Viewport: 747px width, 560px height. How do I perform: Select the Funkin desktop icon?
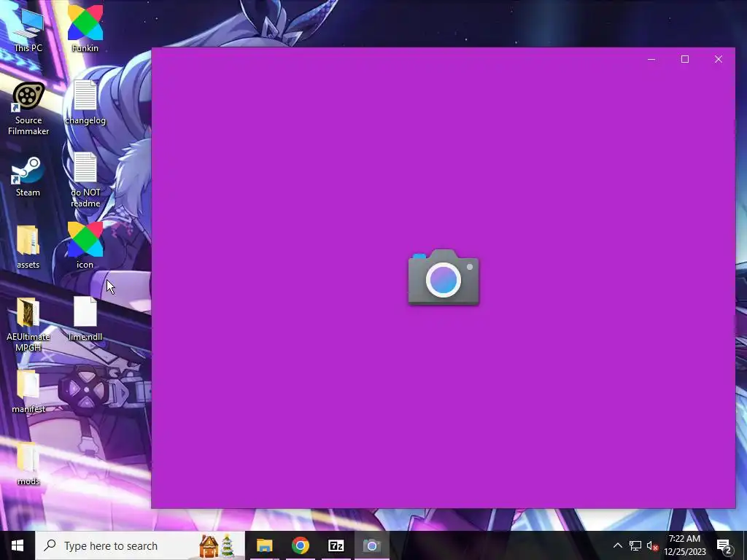coord(85,29)
